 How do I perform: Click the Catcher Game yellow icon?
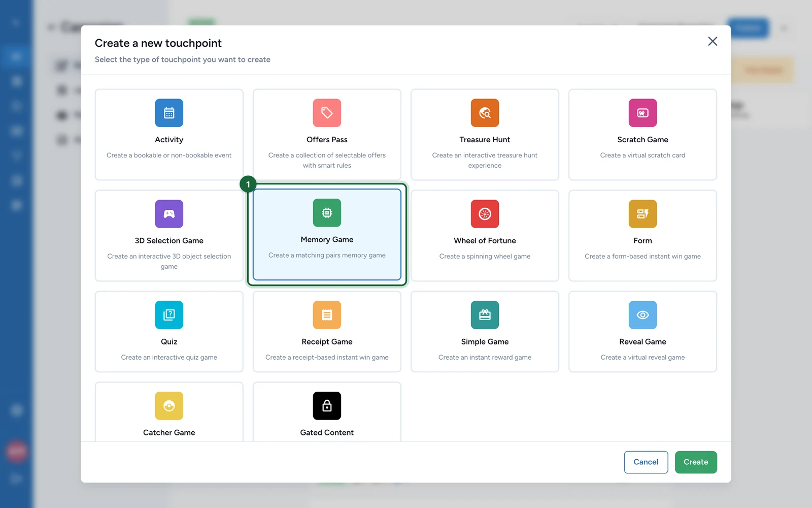coord(169,406)
